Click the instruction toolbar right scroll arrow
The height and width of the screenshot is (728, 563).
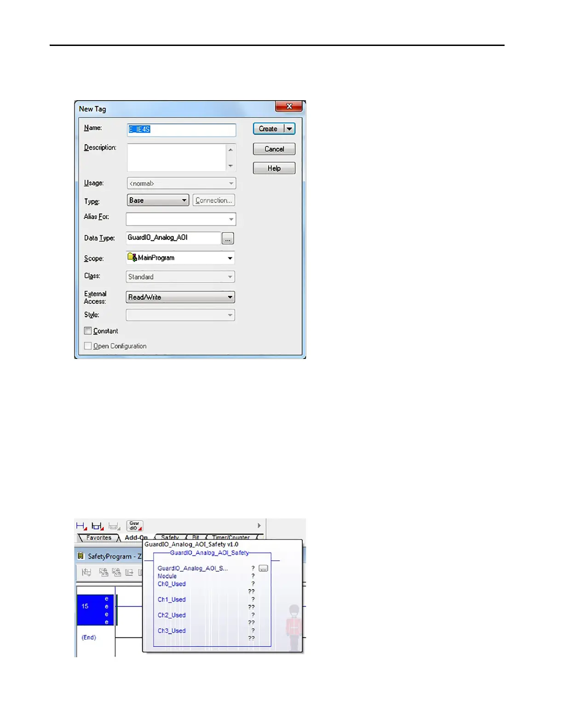pos(259,525)
